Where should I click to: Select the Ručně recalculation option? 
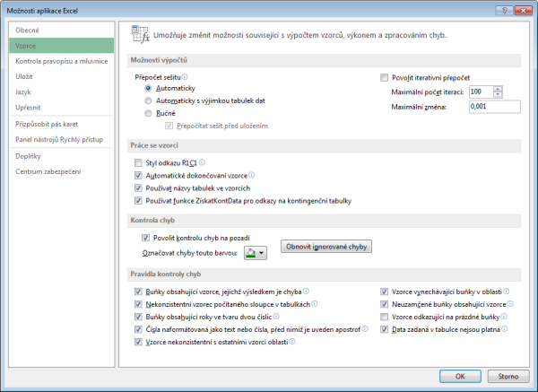pyautogui.click(x=148, y=113)
